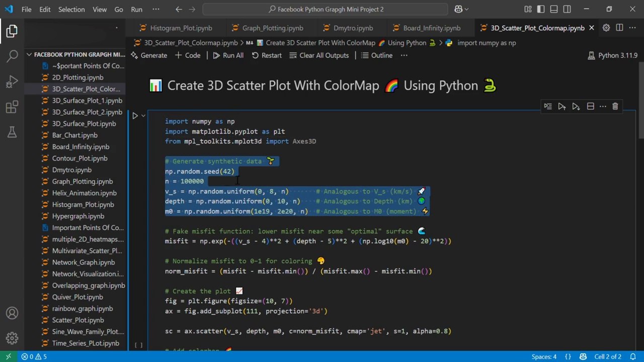Open the Testing flask icon

click(12, 132)
